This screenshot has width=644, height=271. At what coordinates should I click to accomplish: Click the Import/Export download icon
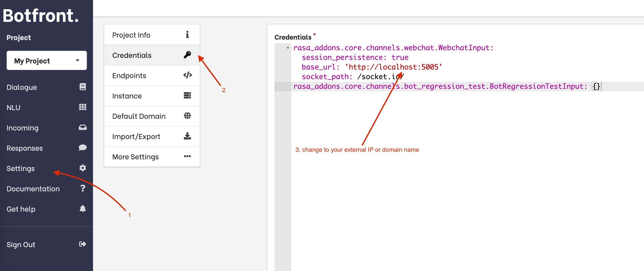point(187,136)
